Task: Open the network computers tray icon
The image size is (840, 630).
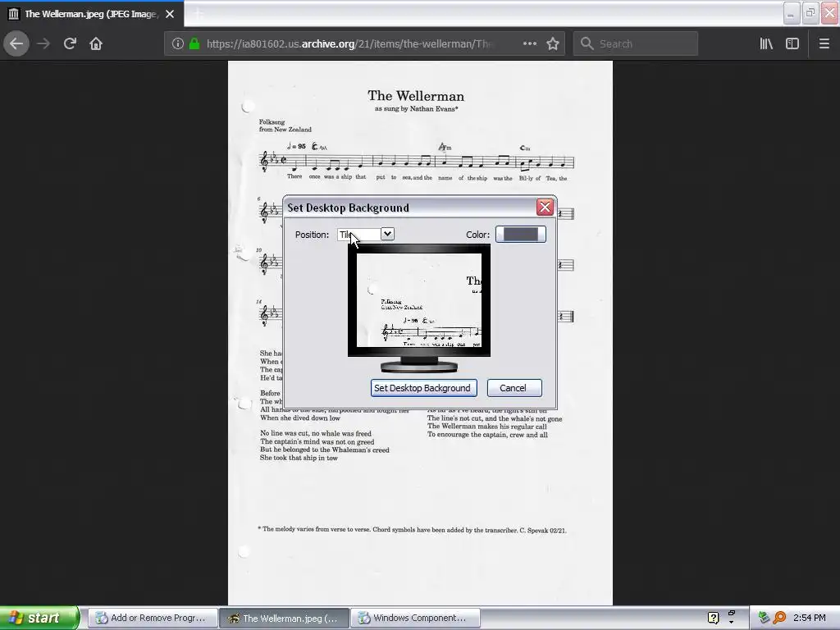Action: pyautogui.click(x=764, y=618)
